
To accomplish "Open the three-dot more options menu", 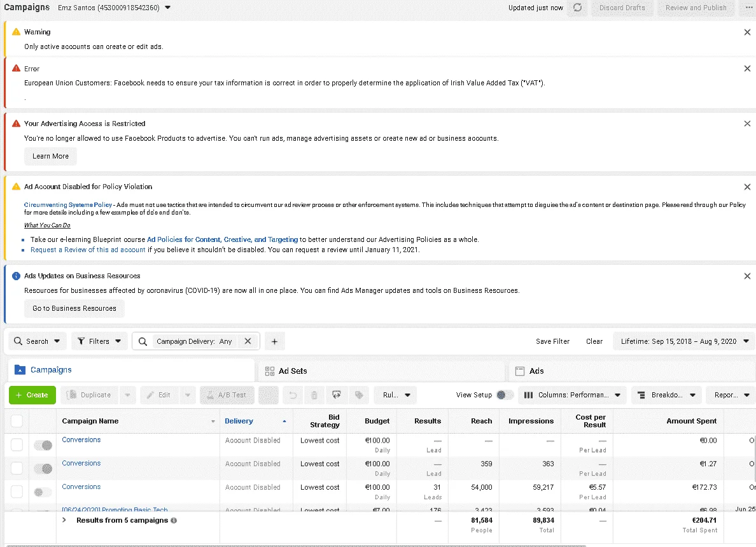I will click(x=749, y=8).
